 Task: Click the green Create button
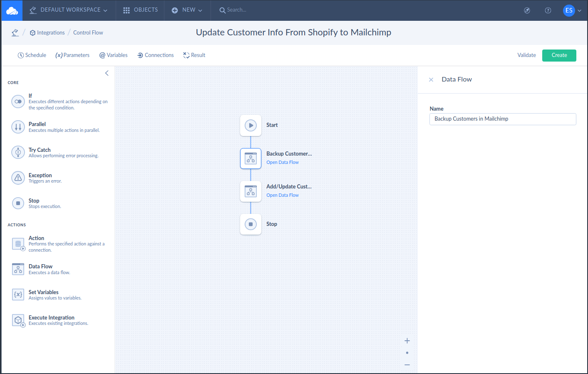tap(559, 55)
